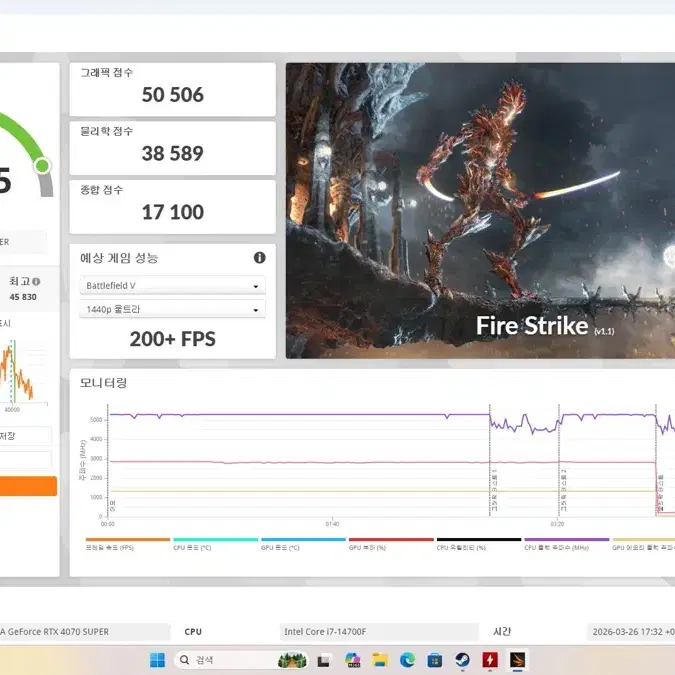
Task: Click the 5000 y-axis label on graph
Action: [x=96, y=420]
